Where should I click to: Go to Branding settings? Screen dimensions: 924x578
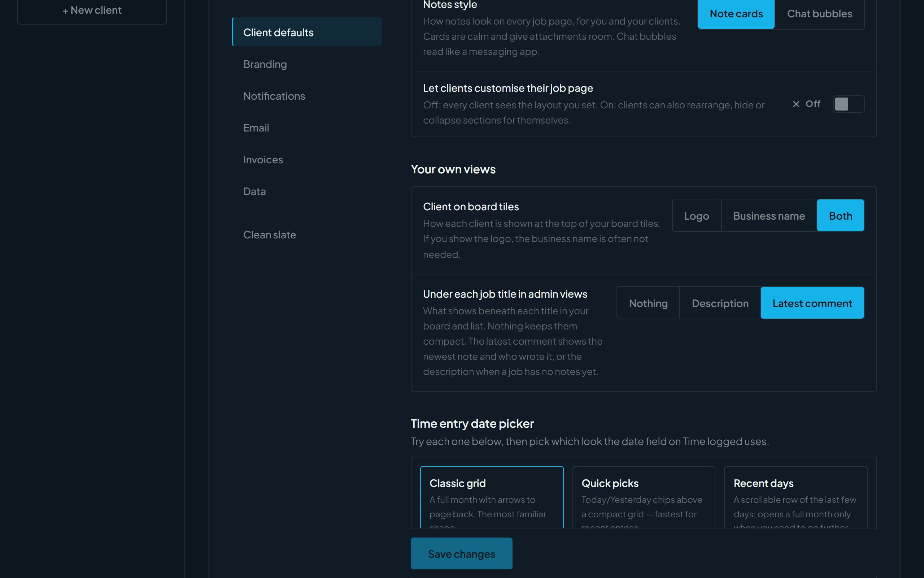[x=306, y=64]
